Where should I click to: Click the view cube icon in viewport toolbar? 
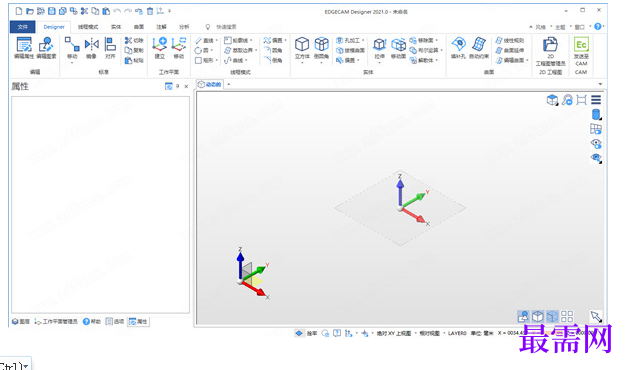pyautogui.click(x=552, y=100)
